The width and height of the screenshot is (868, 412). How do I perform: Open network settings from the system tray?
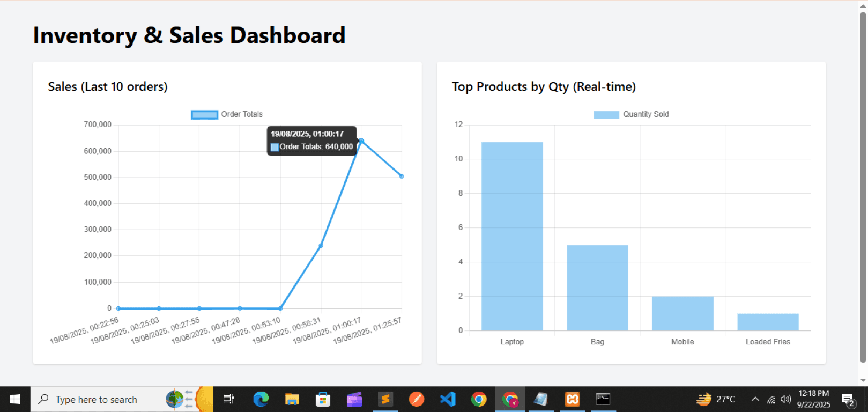click(771, 399)
